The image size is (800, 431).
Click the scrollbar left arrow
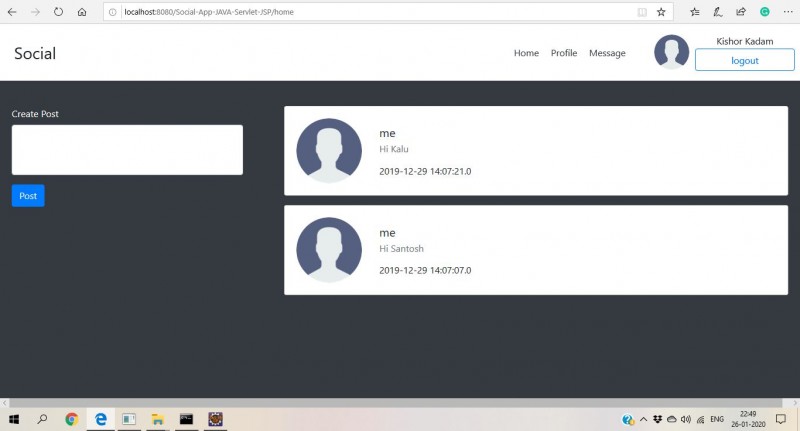(x=5, y=402)
